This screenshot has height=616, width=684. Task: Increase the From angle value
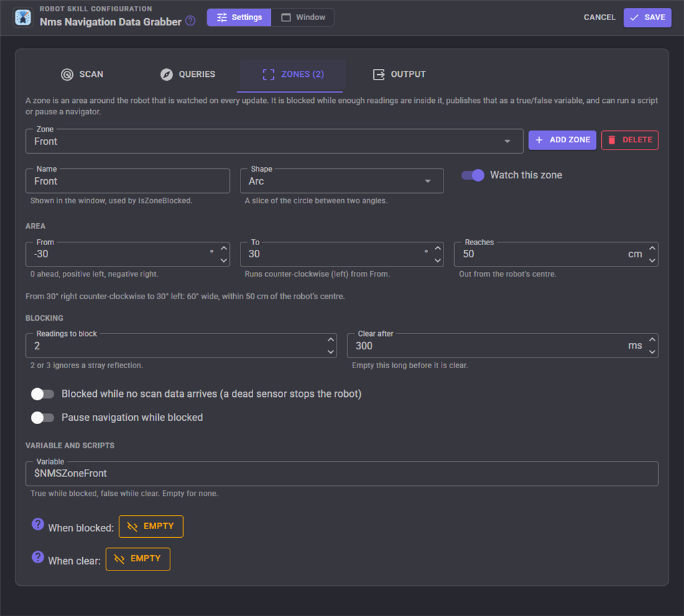tap(224, 249)
